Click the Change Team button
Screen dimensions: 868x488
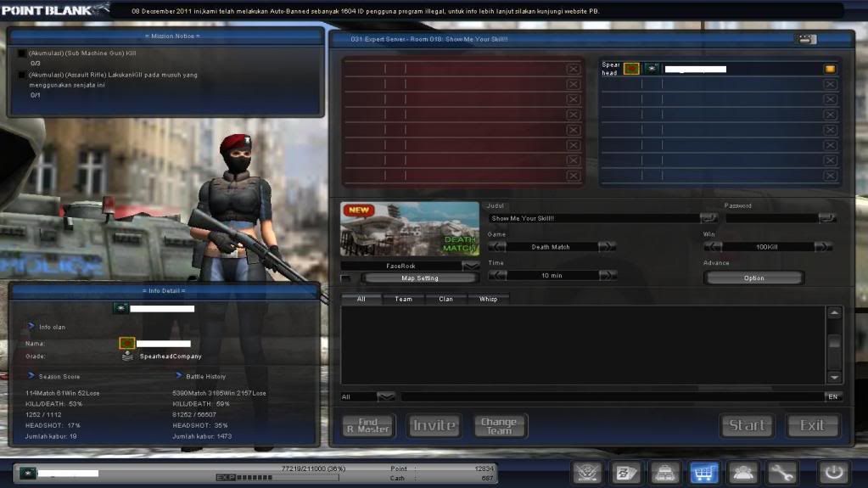pos(499,425)
